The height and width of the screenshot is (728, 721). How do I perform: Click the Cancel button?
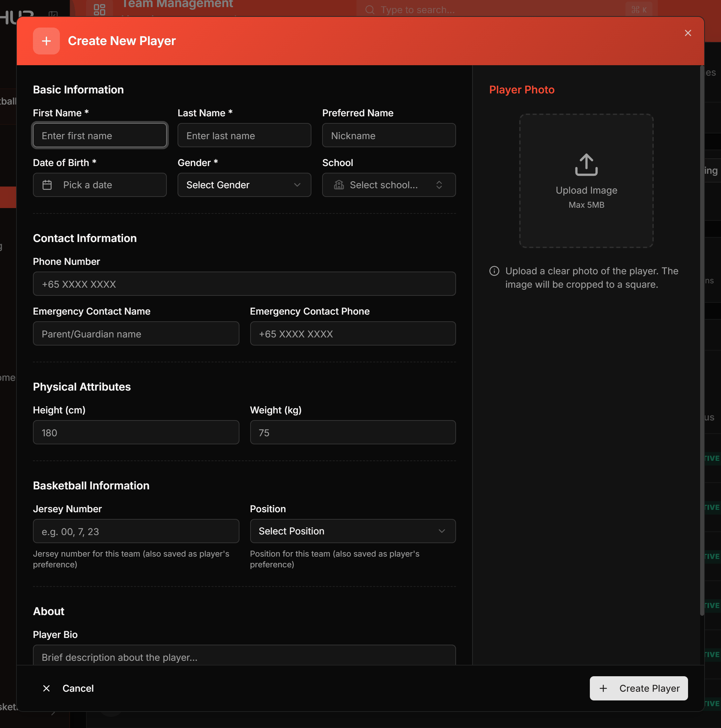click(68, 688)
